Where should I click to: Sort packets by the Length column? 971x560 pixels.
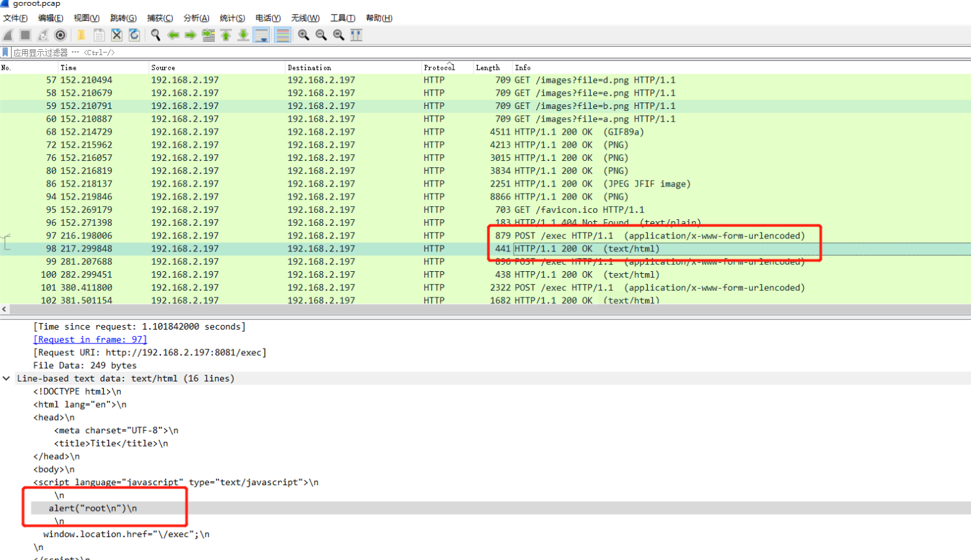click(493, 68)
